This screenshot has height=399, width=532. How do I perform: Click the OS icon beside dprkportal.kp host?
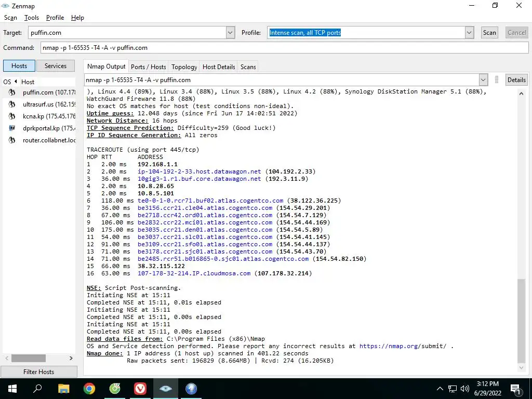12,128
